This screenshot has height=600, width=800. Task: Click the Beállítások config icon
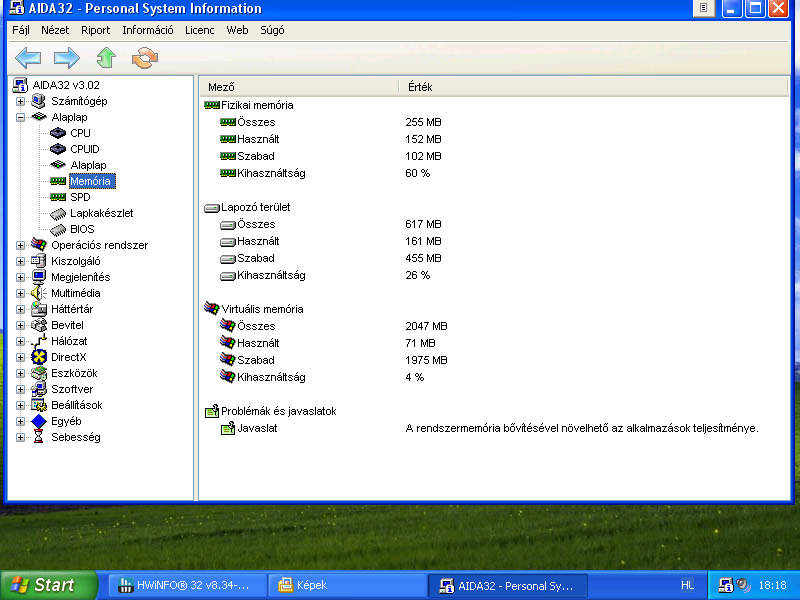39,405
